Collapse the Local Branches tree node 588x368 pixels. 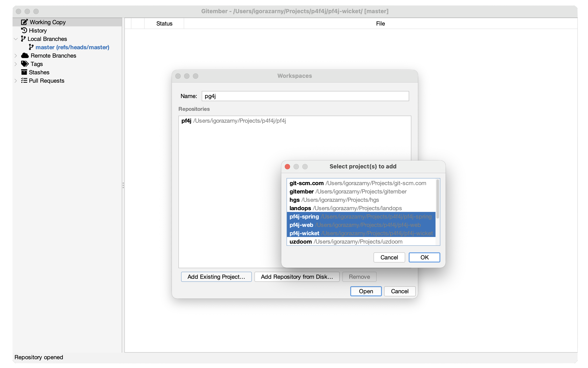pyautogui.click(x=16, y=39)
